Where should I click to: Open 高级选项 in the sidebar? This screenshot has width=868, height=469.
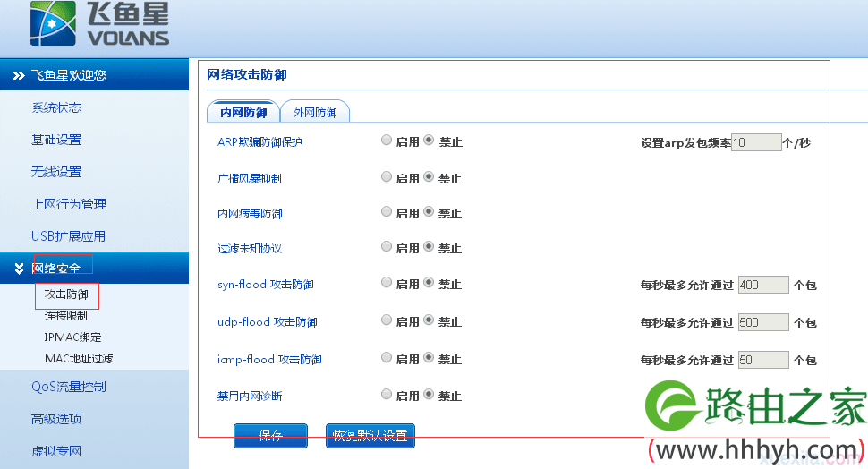point(56,419)
